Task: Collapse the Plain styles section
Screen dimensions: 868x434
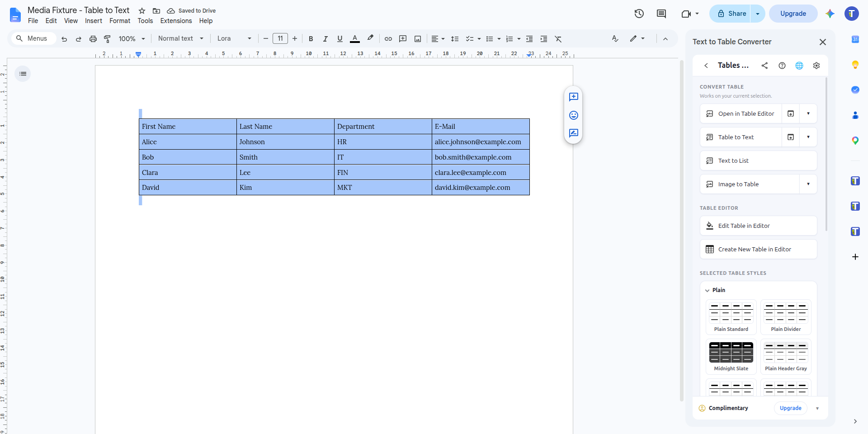Action: [708, 290]
